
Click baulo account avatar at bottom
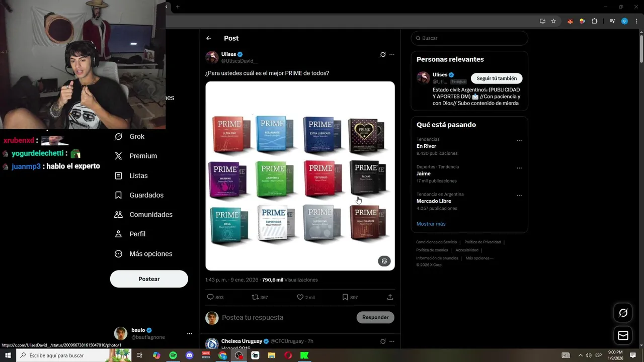(x=121, y=333)
